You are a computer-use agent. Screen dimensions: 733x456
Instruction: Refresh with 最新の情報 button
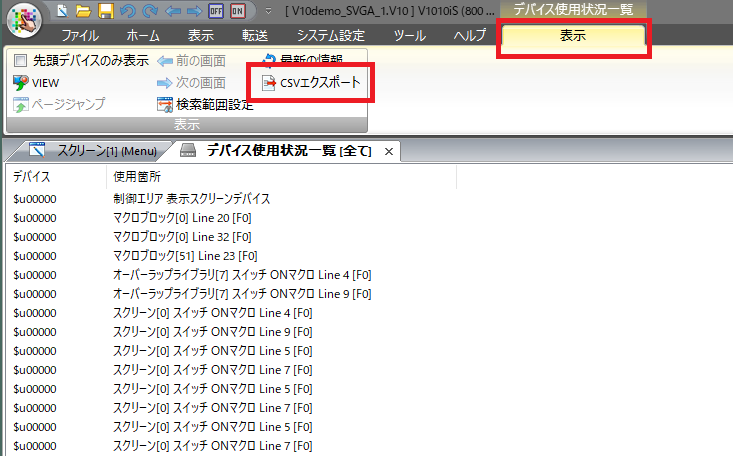[x=302, y=60]
